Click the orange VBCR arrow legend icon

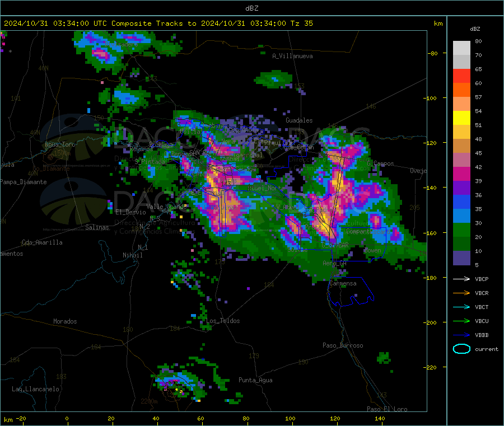461,293
